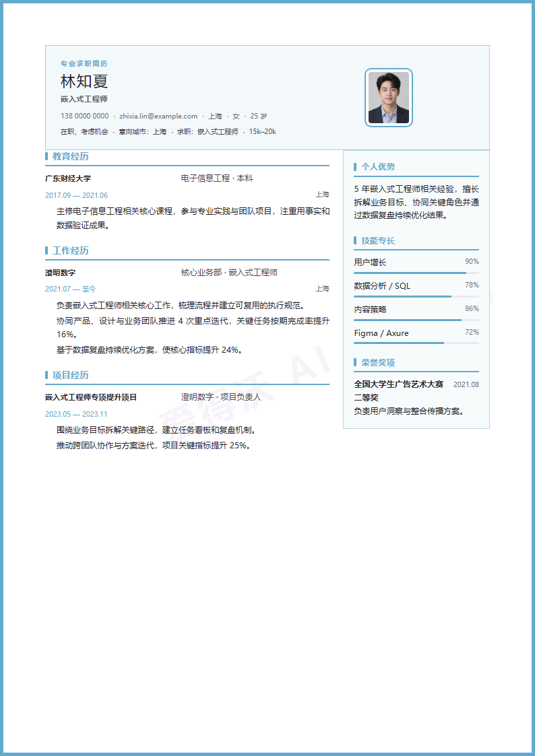
Task: Click the line 基于数据复盘持续优化方案
Action: click(x=150, y=350)
